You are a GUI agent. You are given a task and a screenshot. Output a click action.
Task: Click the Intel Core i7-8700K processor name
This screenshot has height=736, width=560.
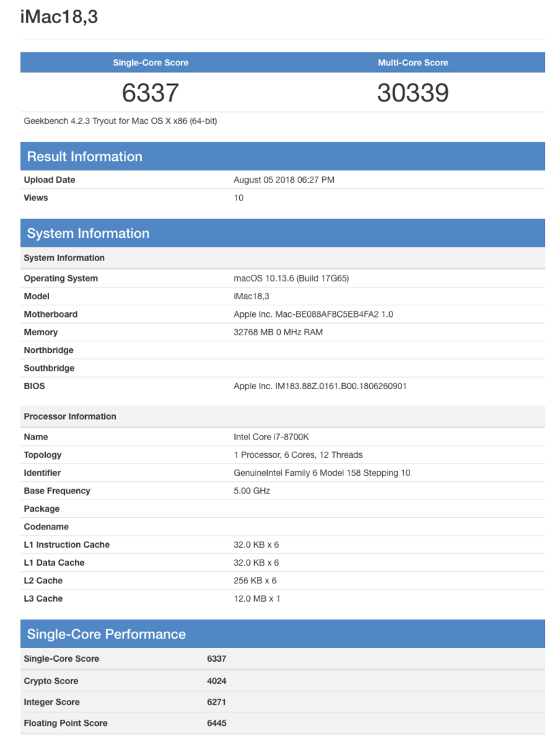[271, 437]
